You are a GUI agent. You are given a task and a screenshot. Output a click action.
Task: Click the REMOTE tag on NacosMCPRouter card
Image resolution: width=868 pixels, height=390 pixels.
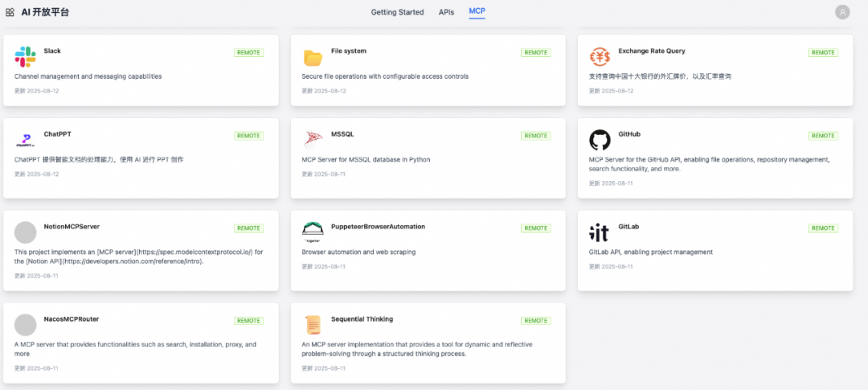pos(248,321)
